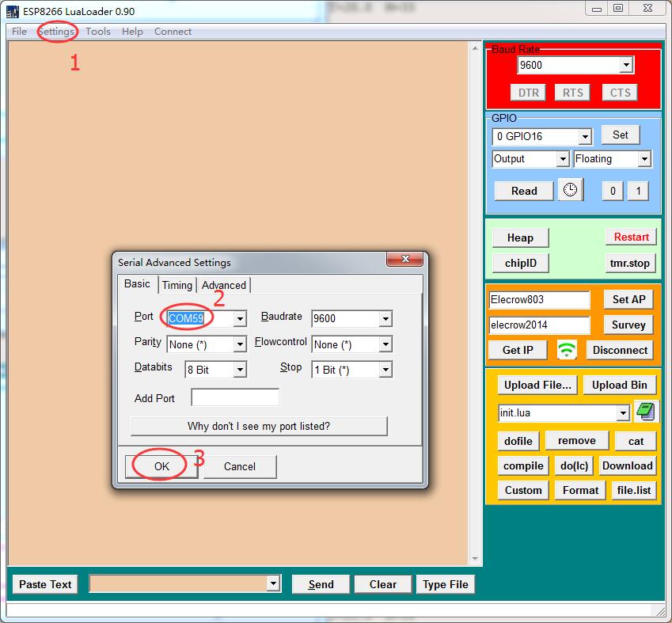This screenshot has height=623, width=672.
Task: Toggle the CTS indicator button
Action: [x=620, y=93]
